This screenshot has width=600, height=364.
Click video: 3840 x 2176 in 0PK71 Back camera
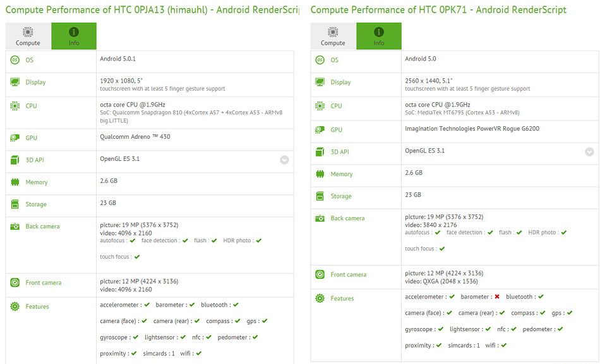pyautogui.click(x=431, y=225)
